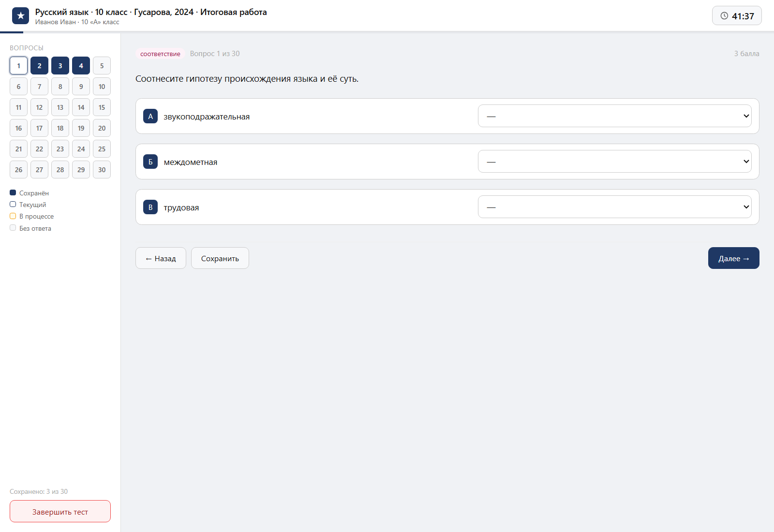Image resolution: width=774 pixels, height=532 pixels.
Task: Jump to question 14
Action: click(81, 107)
